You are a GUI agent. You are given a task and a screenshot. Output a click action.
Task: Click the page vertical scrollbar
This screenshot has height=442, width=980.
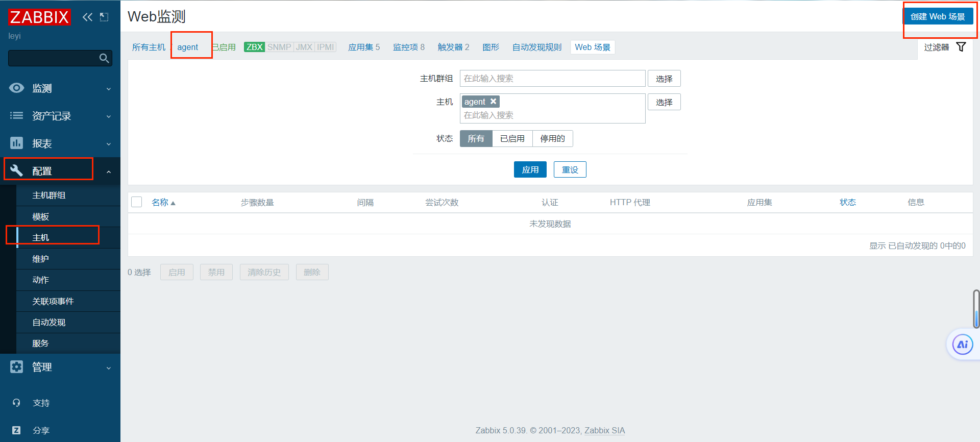pos(976,309)
